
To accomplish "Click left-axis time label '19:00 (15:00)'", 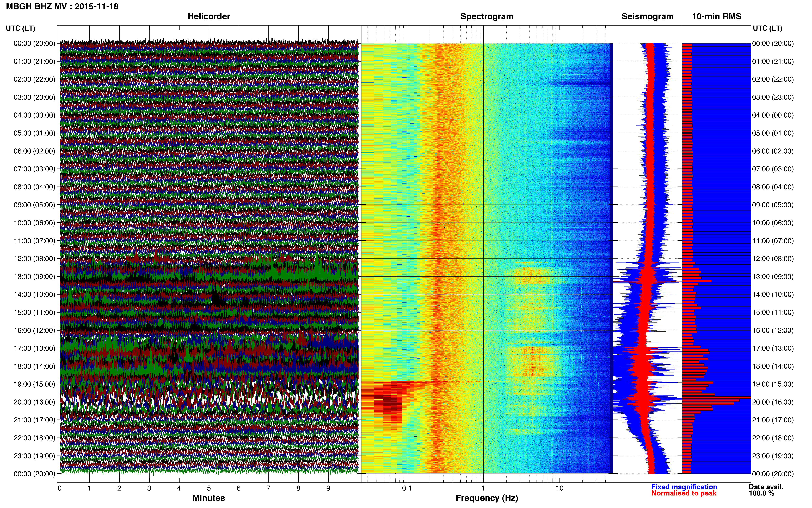I will (x=34, y=384).
